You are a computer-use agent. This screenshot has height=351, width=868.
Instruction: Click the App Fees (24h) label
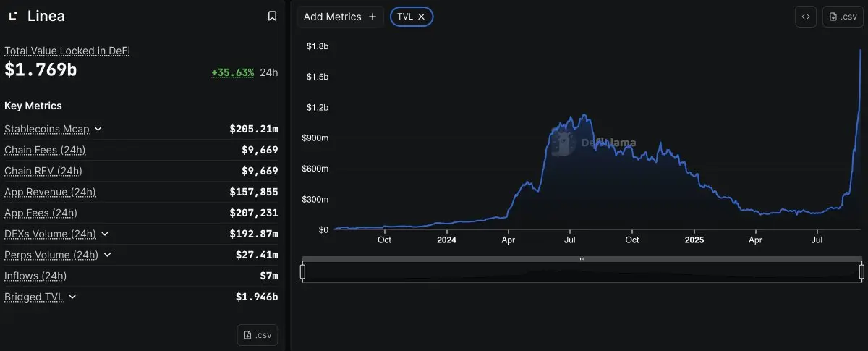41,213
